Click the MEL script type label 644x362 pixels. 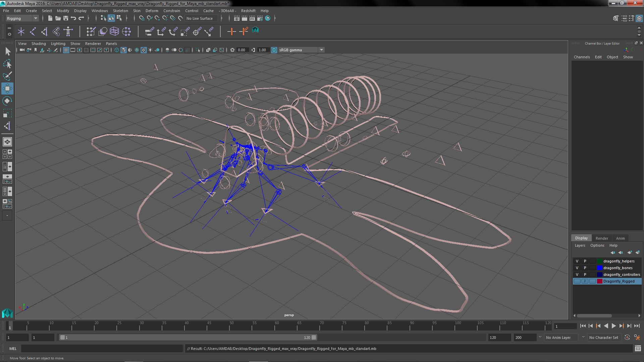tap(13, 349)
